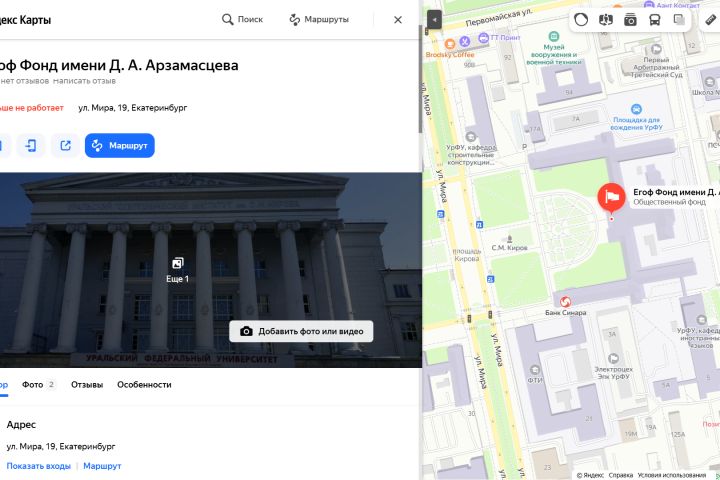Click Первый Арбитражный Третейский Суд icon
The height and width of the screenshot is (480, 720).
[656, 49]
